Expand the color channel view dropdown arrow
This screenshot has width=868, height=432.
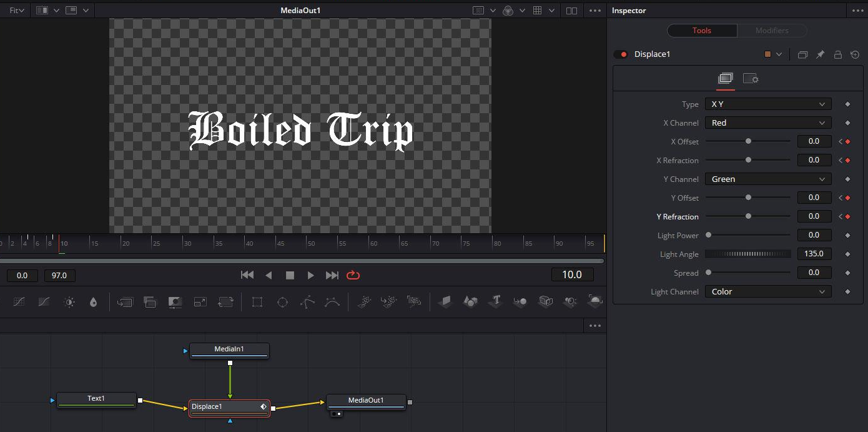(523, 11)
